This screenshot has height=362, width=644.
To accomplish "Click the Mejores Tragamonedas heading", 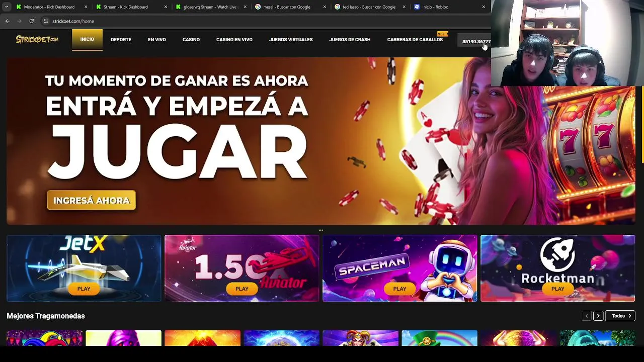I will click(x=46, y=316).
